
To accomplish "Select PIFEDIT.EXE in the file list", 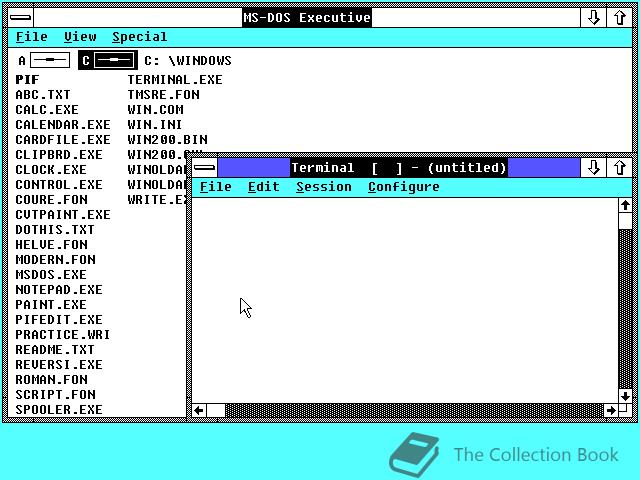I will pyautogui.click(x=59, y=320).
